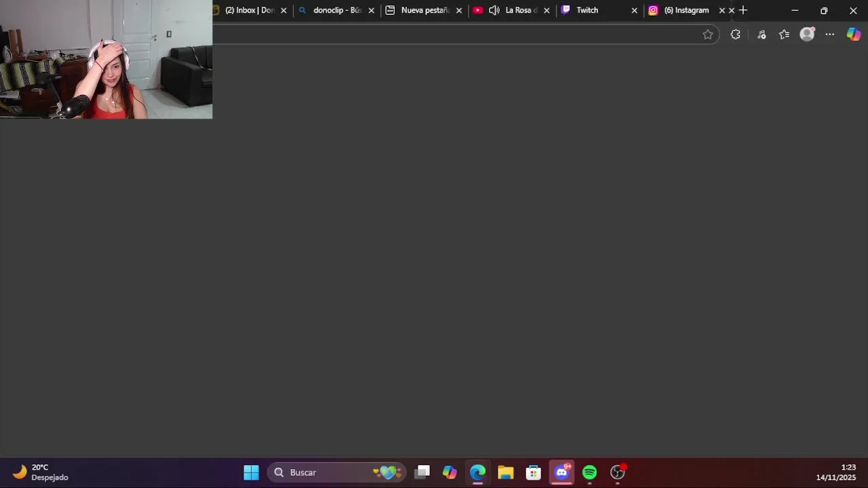Open OBS Studio from the taskbar
868x488 pixels.
[618, 472]
